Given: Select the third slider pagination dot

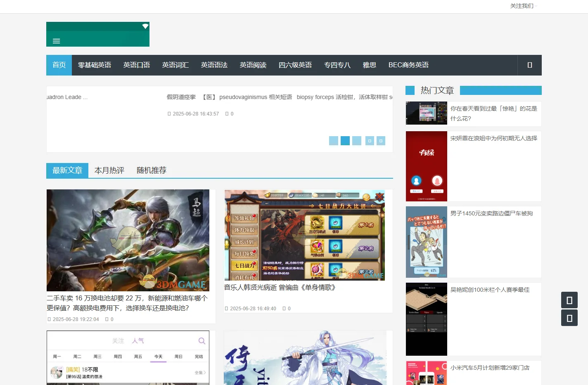Looking at the screenshot, I should point(357,141).
